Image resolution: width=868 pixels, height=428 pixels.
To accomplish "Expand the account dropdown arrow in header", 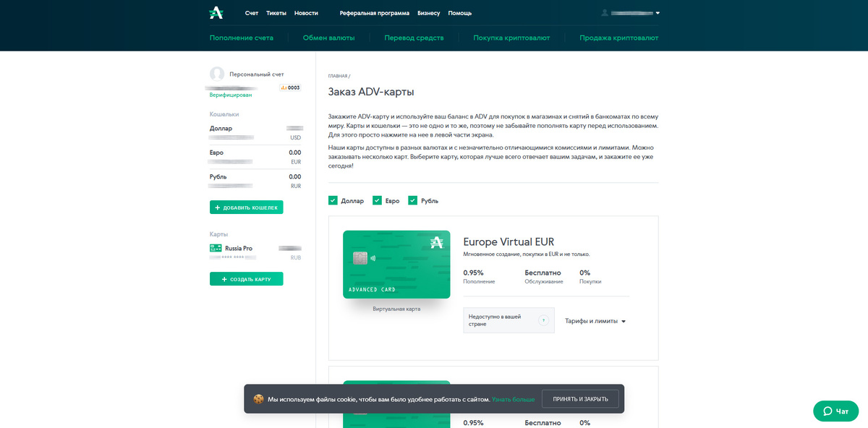I will [658, 13].
